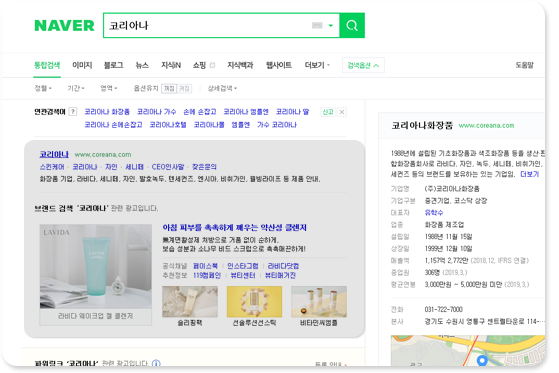
Task: Click the Lavida cleanser ad image
Action: (x=96, y=266)
